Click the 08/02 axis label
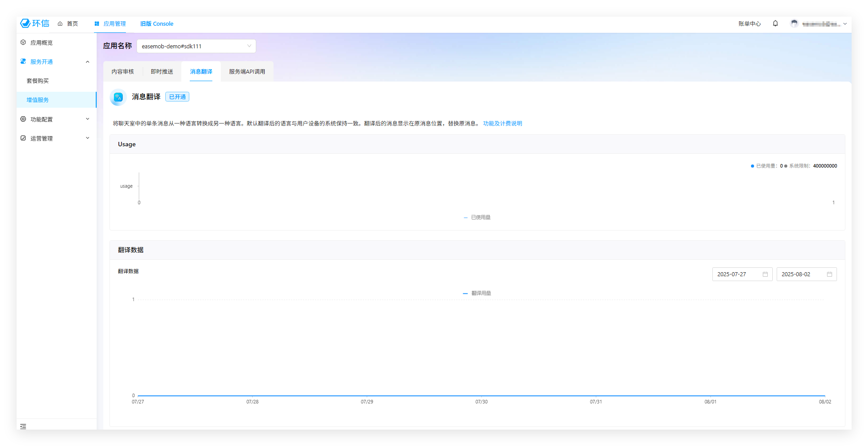Screen dimensions: 868x446 [825, 402]
